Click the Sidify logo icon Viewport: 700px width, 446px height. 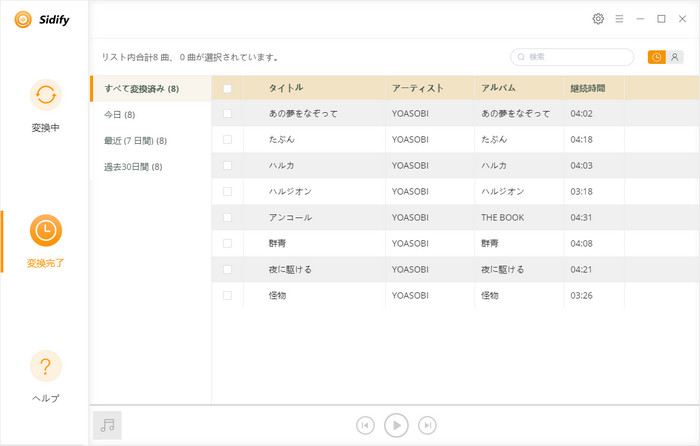click(x=23, y=19)
